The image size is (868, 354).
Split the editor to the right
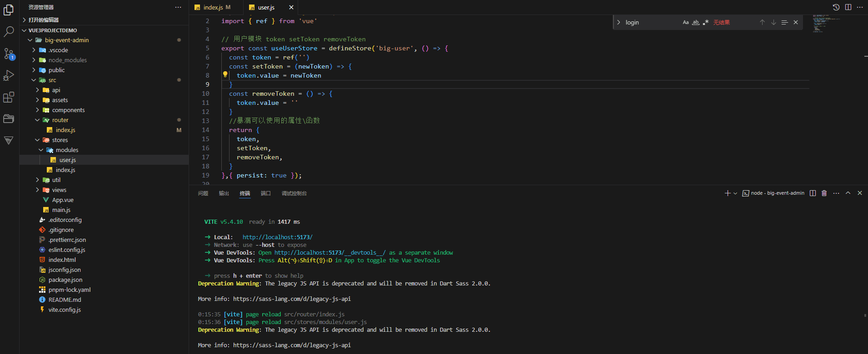click(848, 7)
